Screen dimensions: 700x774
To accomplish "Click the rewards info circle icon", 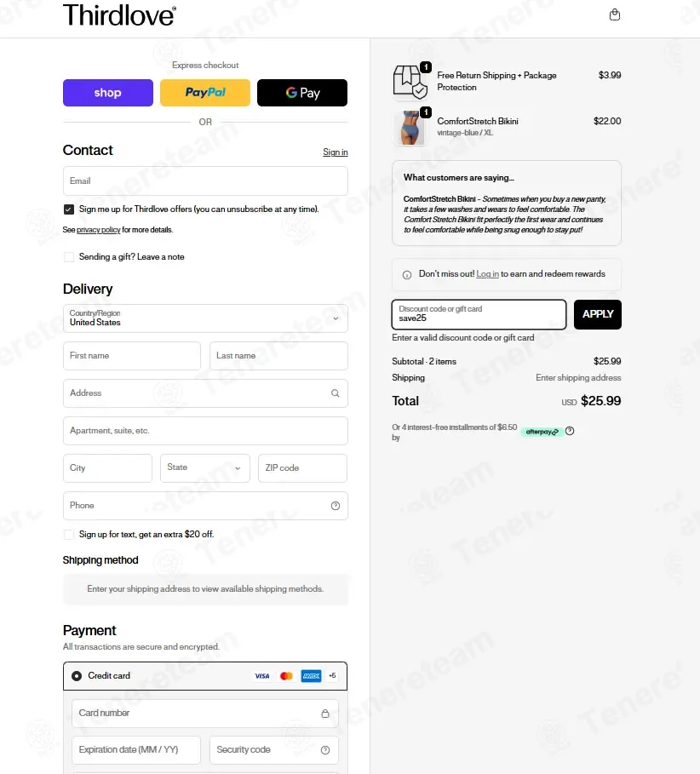I will click(407, 275).
